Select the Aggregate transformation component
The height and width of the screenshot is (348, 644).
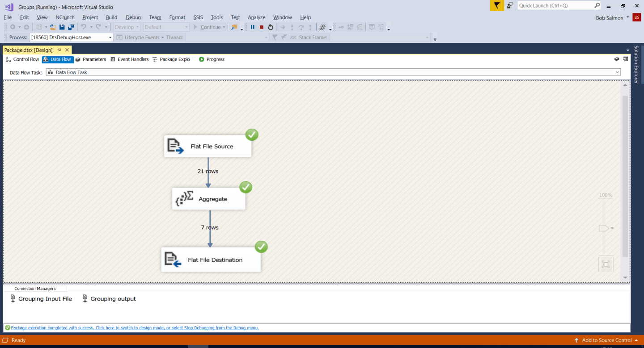tap(209, 199)
